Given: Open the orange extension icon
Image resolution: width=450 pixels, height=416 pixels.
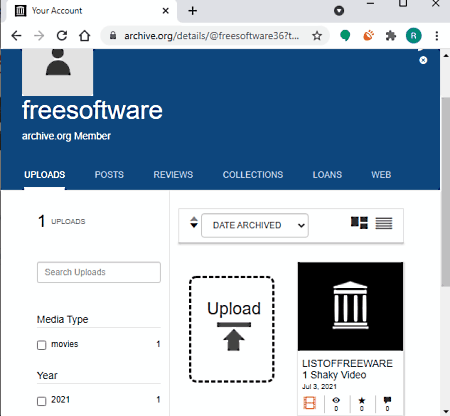Looking at the screenshot, I should tap(368, 35).
